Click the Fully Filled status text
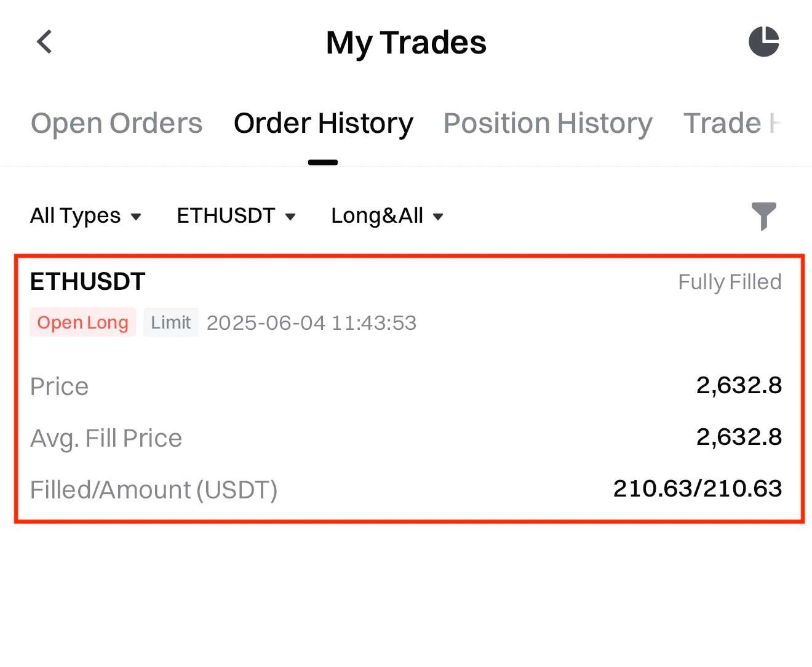812x667 pixels. click(x=729, y=282)
